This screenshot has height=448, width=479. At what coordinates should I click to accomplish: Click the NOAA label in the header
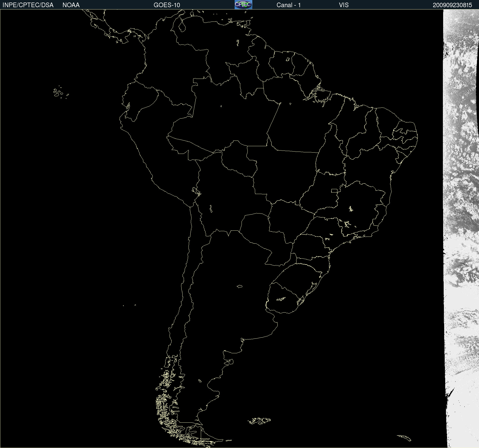click(x=71, y=5)
